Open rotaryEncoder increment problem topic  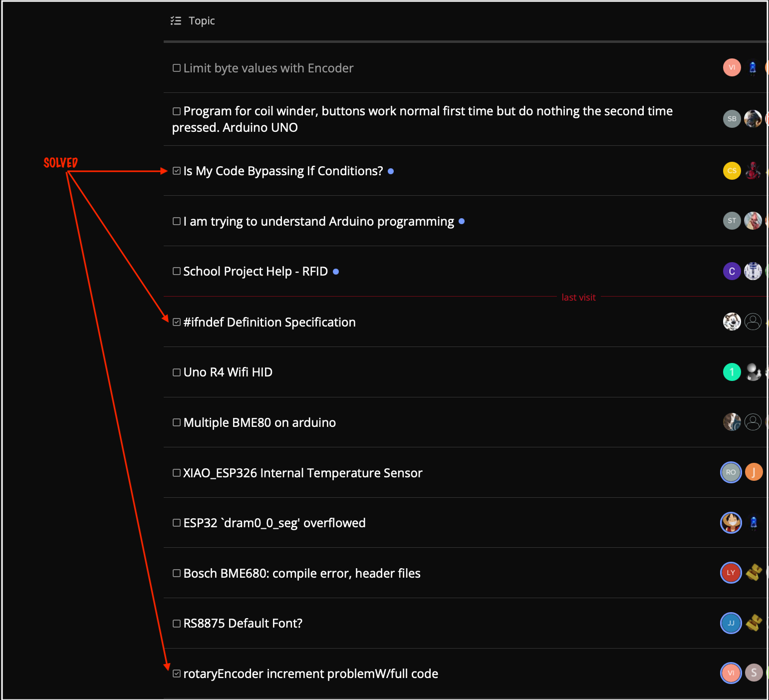[310, 674]
